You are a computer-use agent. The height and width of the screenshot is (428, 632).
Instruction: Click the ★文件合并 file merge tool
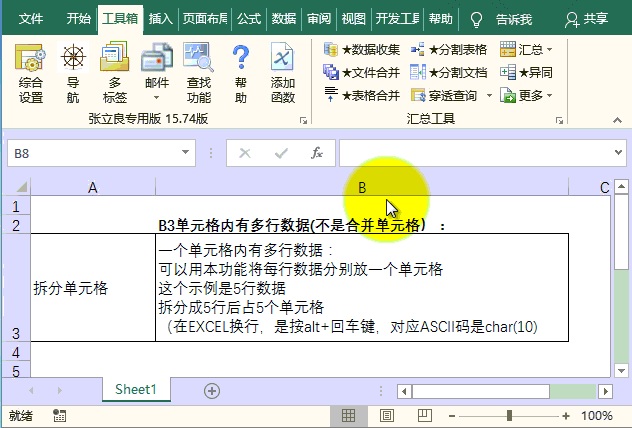[362, 72]
